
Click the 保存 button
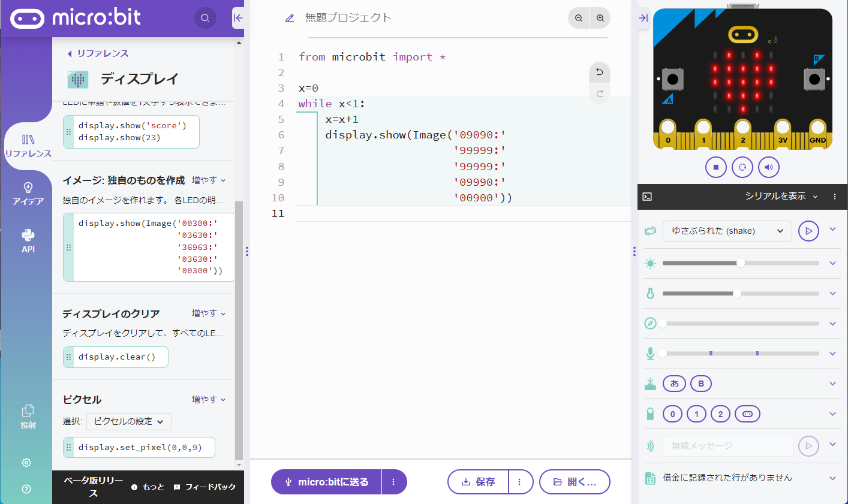478,482
